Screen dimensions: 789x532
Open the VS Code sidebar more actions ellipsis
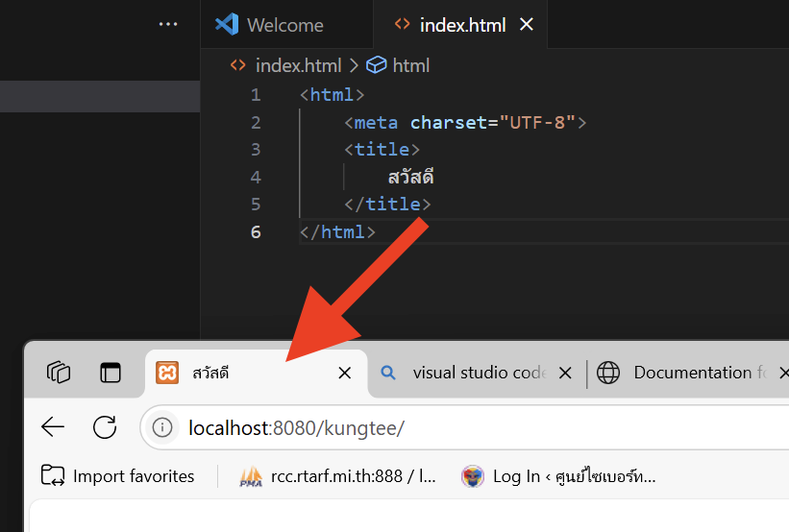[168, 24]
